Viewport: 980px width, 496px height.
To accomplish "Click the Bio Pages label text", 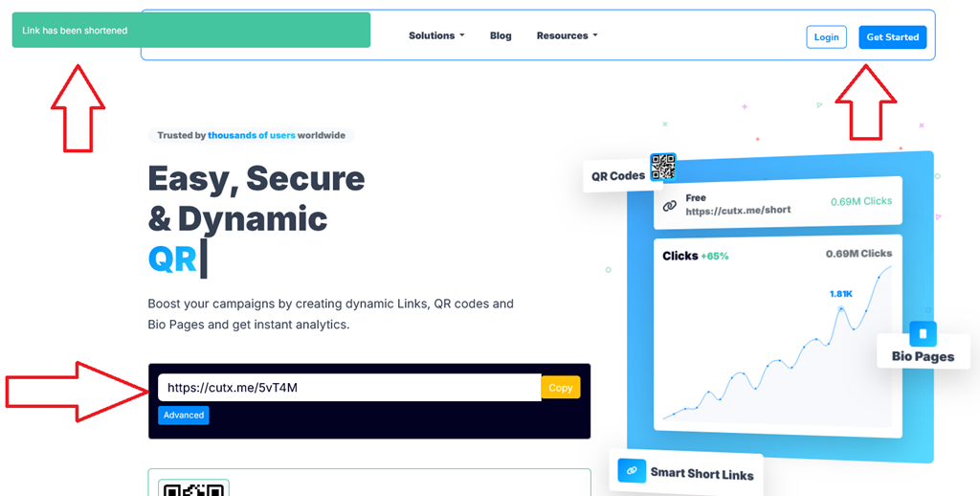I will 923,356.
